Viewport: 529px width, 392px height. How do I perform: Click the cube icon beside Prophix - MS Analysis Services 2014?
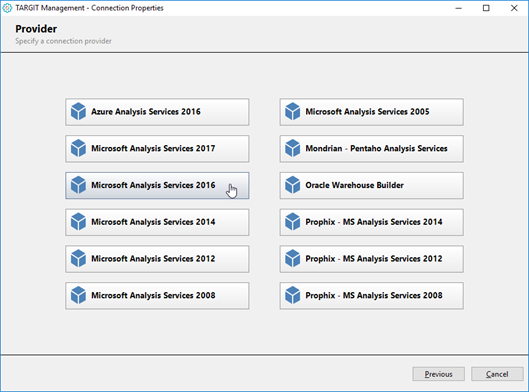293,222
